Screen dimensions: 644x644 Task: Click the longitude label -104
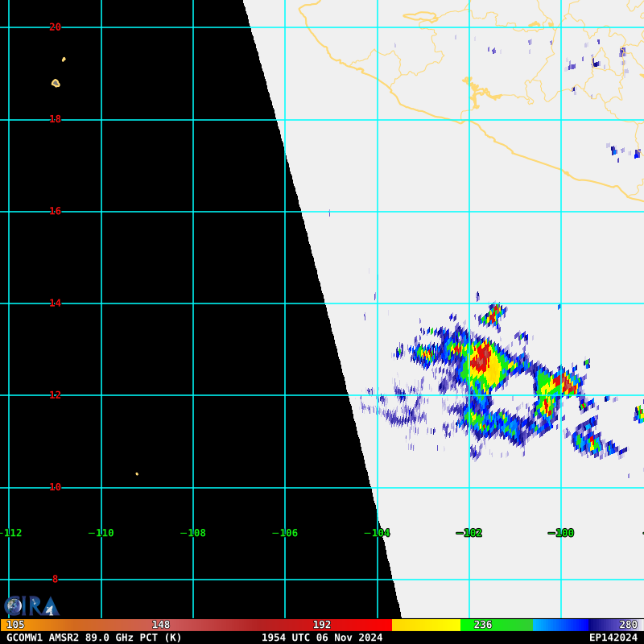(377, 533)
